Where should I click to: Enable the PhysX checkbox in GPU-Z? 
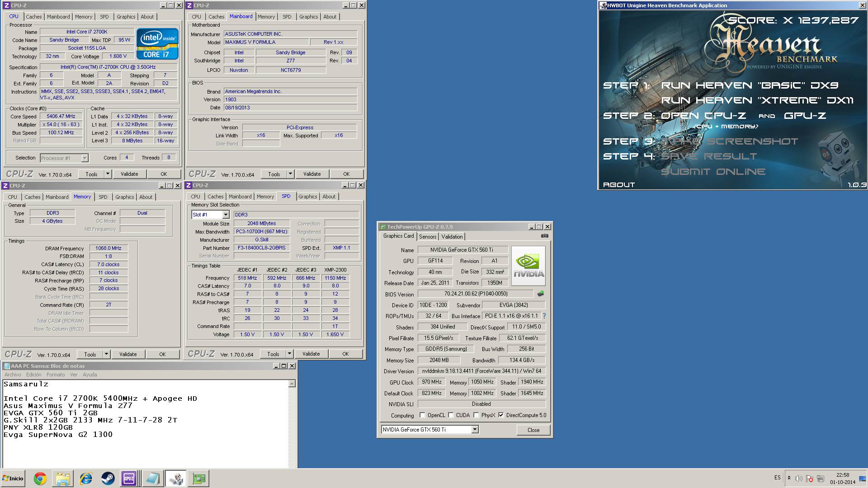tap(476, 415)
